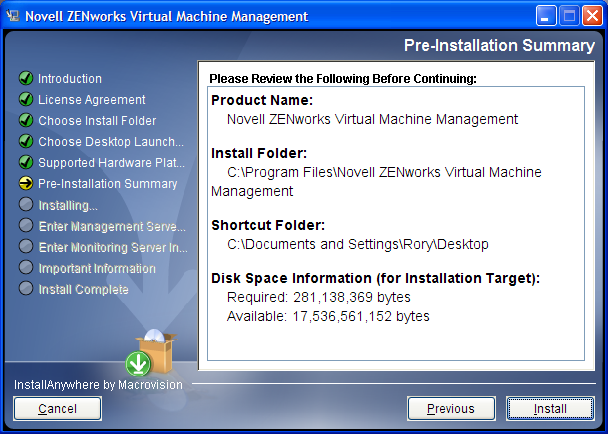Image resolution: width=608 pixels, height=434 pixels.
Task: Click the Novell title bar application icon
Action: (12, 16)
